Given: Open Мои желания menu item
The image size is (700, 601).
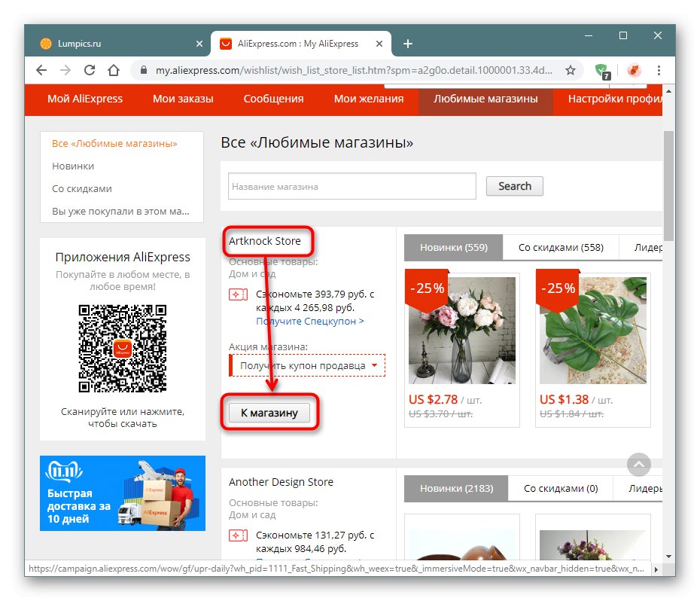Looking at the screenshot, I should (x=369, y=99).
